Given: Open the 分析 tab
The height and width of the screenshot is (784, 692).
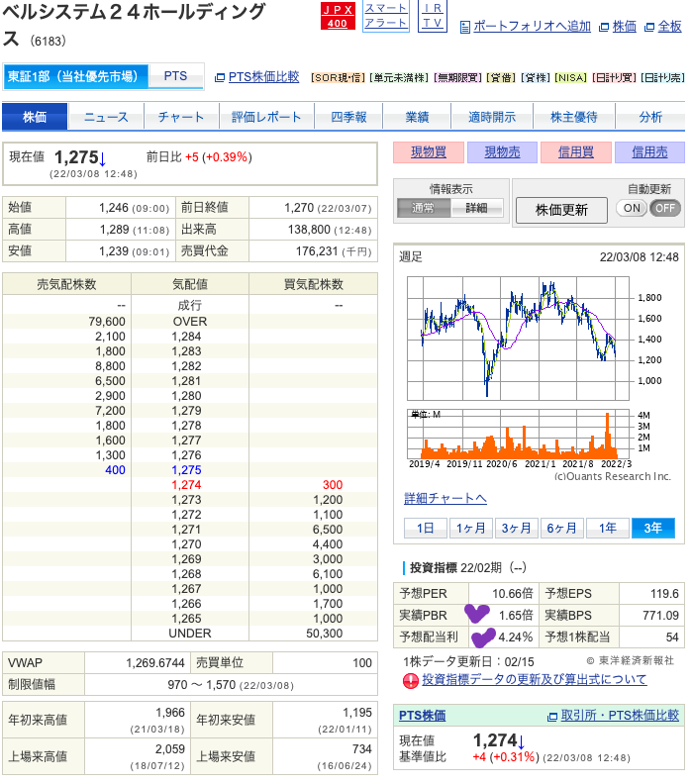Looking at the screenshot, I should pyautogui.click(x=650, y=117).
